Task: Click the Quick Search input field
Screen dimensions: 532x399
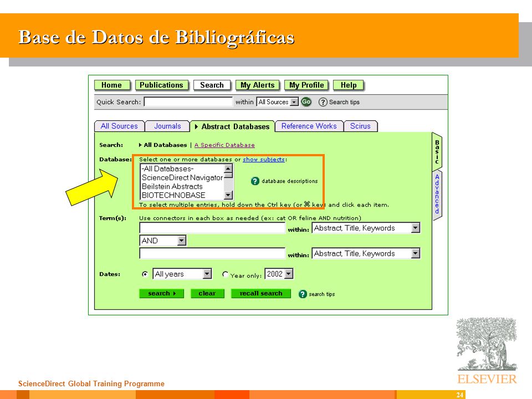Action: coord(188,102)
